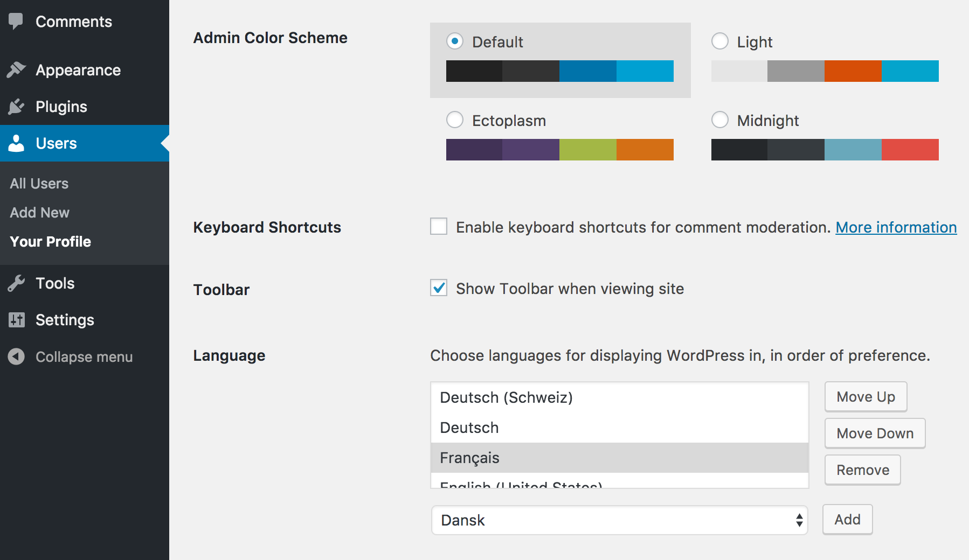Uncheck Show Toolbar when viewing site
The height and width of the screenshot is (560, 969).
pos(439,288)
